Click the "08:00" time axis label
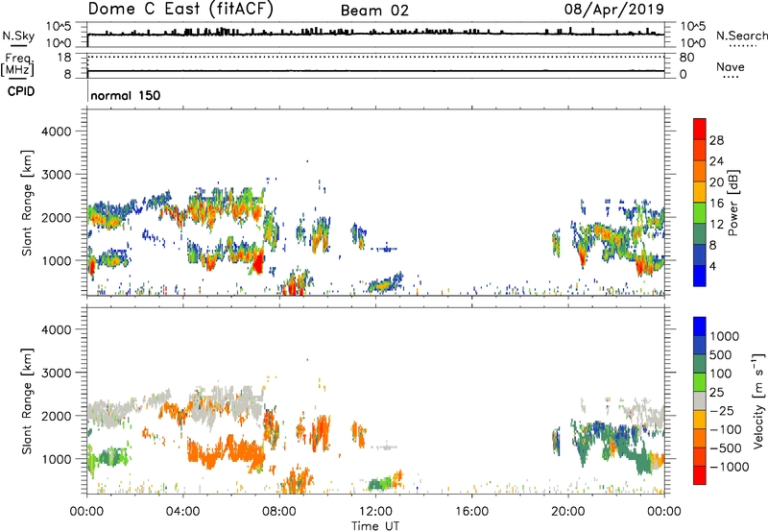This screenshot has height=532, width=768. click(x=279, y=512)
